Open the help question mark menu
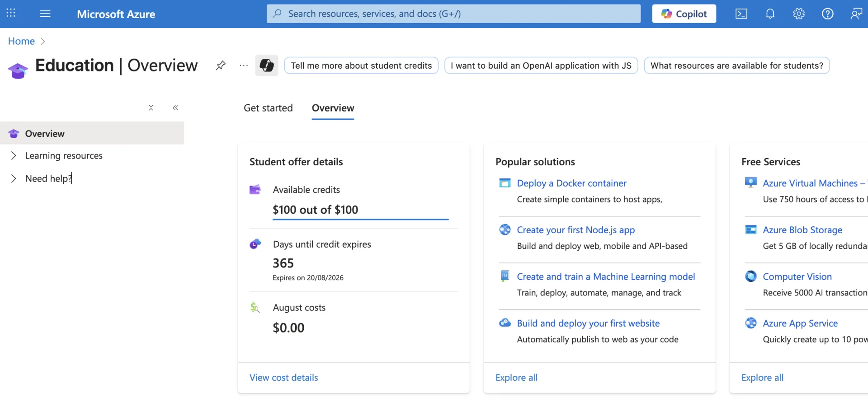Image resolution: width=868 pixels, height=398 pixels. (x=827, y=14)
